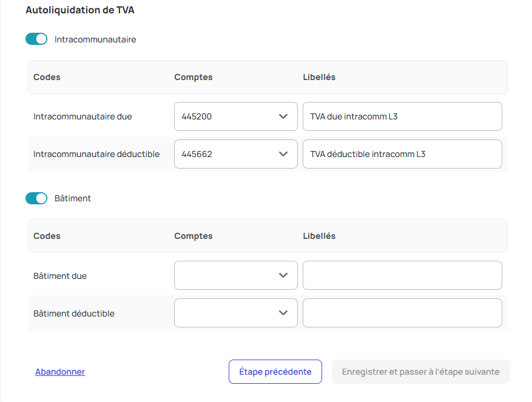Go back with Étape précédente button
This screenshot has width=532, height=402.
click(x=275, y=372)
